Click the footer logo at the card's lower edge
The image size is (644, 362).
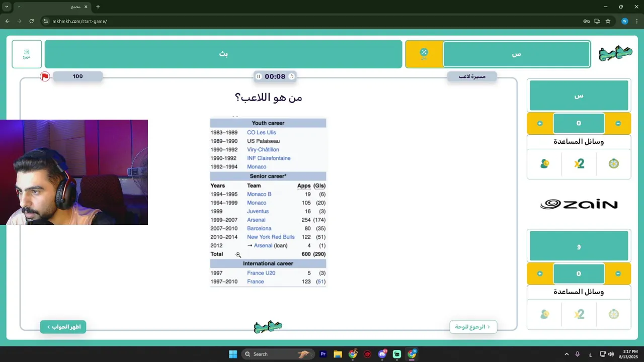[268, 327]
